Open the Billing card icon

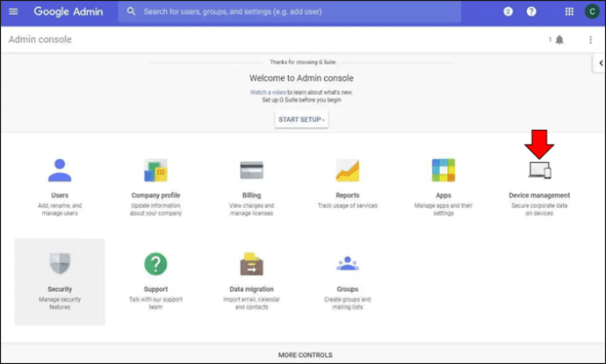click(x=251, y=170)
